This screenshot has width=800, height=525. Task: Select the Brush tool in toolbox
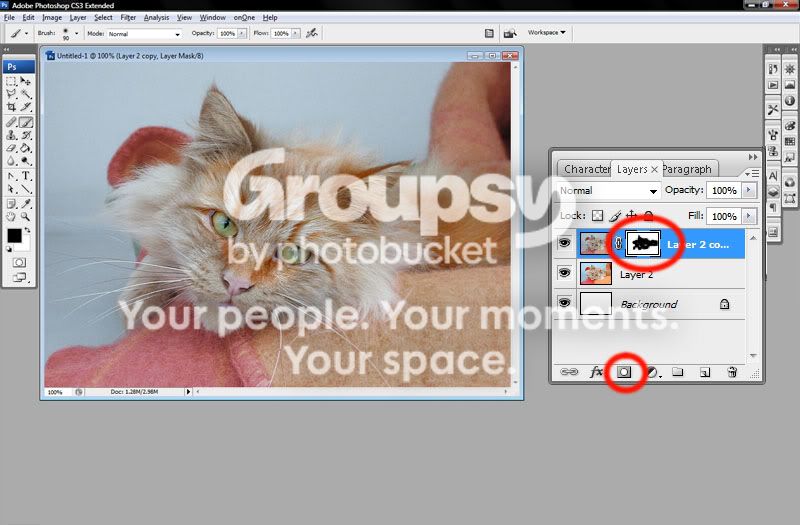[26, 122]
